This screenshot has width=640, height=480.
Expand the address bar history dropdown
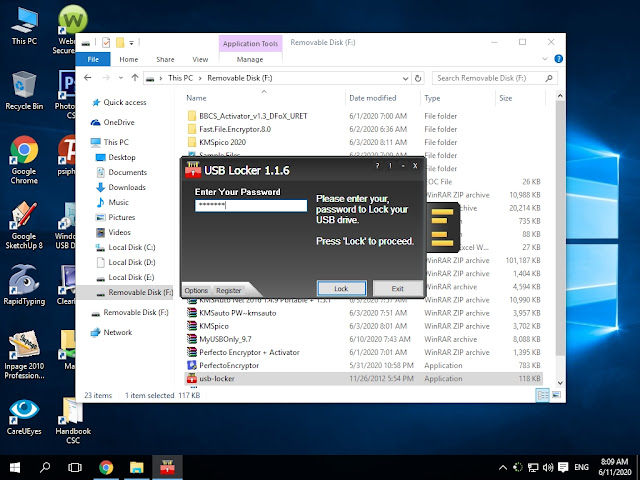point(405,78)
